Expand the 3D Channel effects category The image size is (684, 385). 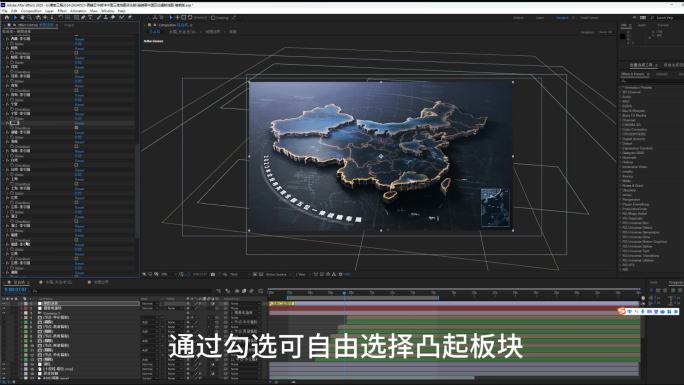[x=631, y=92]
